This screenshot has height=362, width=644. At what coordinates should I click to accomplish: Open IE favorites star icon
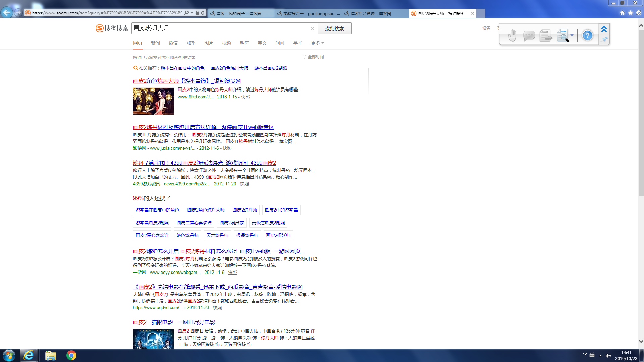[630, 13]
